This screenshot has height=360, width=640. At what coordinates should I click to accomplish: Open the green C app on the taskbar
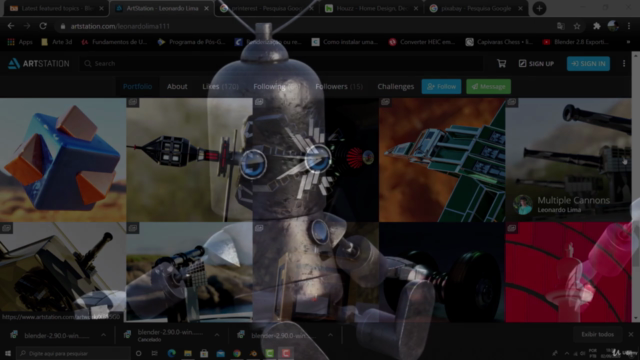269,353
